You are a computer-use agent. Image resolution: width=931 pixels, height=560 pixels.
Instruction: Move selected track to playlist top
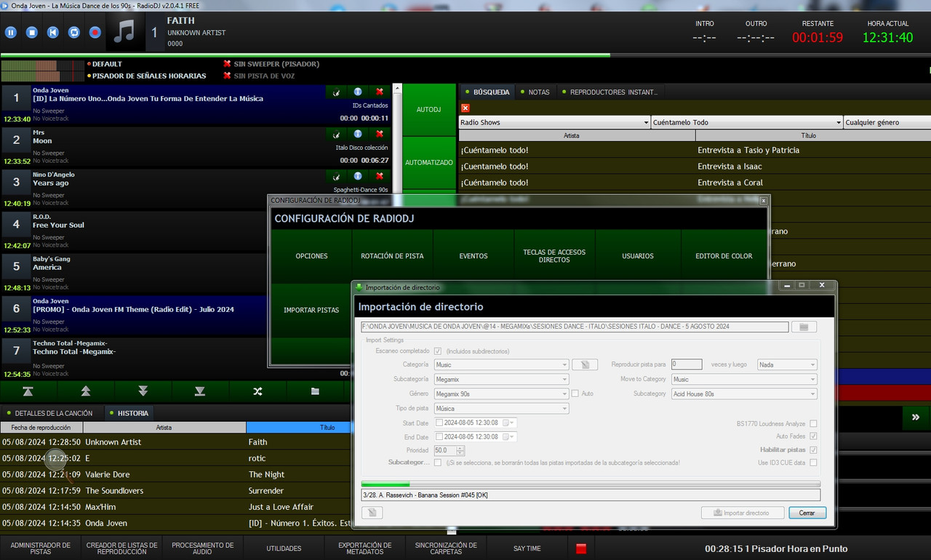click(x=28, y=391)
